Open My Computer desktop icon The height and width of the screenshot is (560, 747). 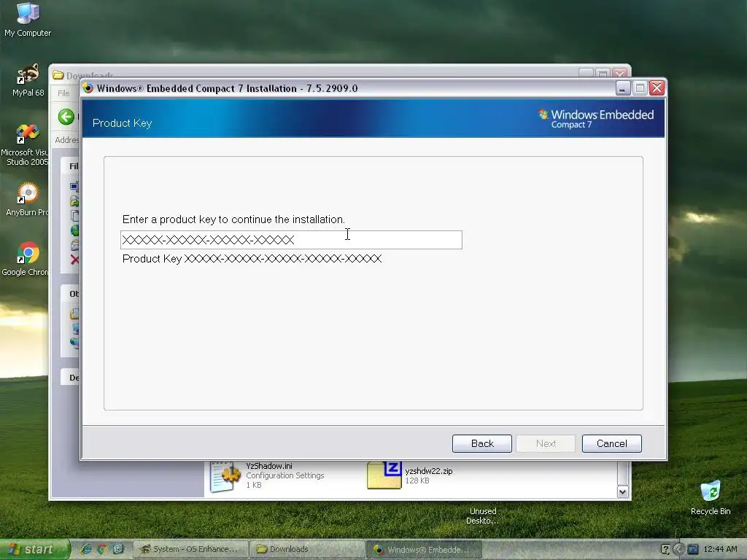28,19
